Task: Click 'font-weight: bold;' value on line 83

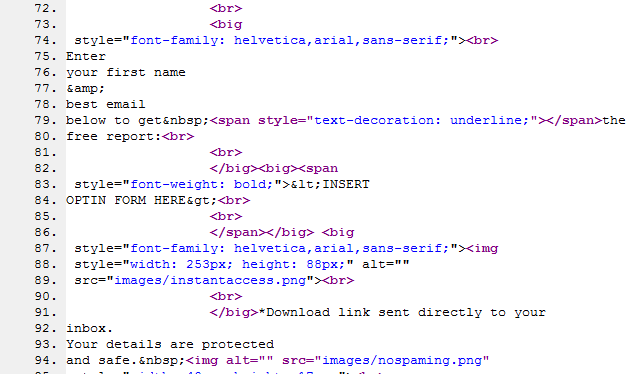Action: 202,184
